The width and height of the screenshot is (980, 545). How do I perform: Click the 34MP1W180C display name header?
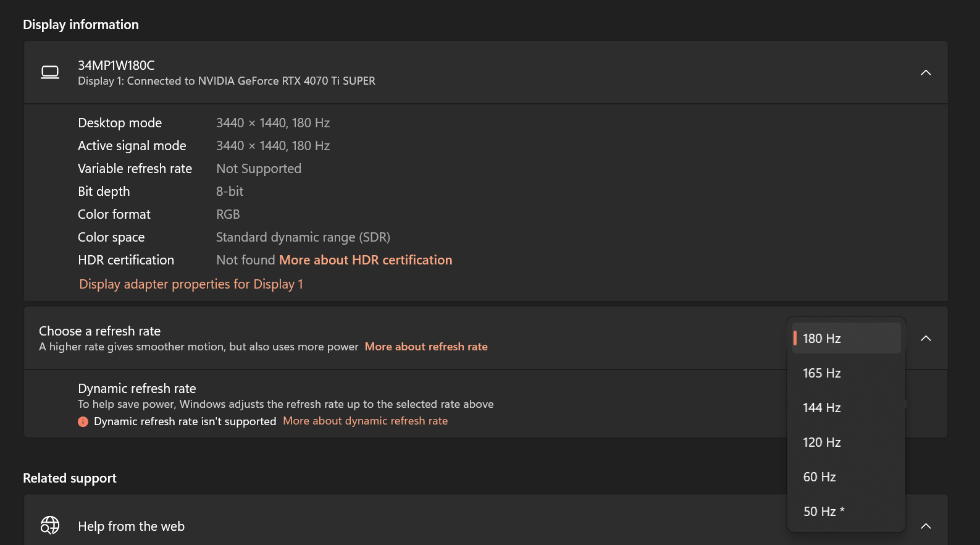pos(116,65)
